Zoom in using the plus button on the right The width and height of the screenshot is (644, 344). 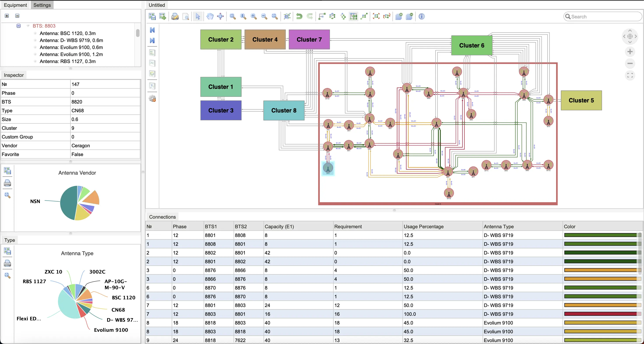pyautogui.click(x=630, y=51)
